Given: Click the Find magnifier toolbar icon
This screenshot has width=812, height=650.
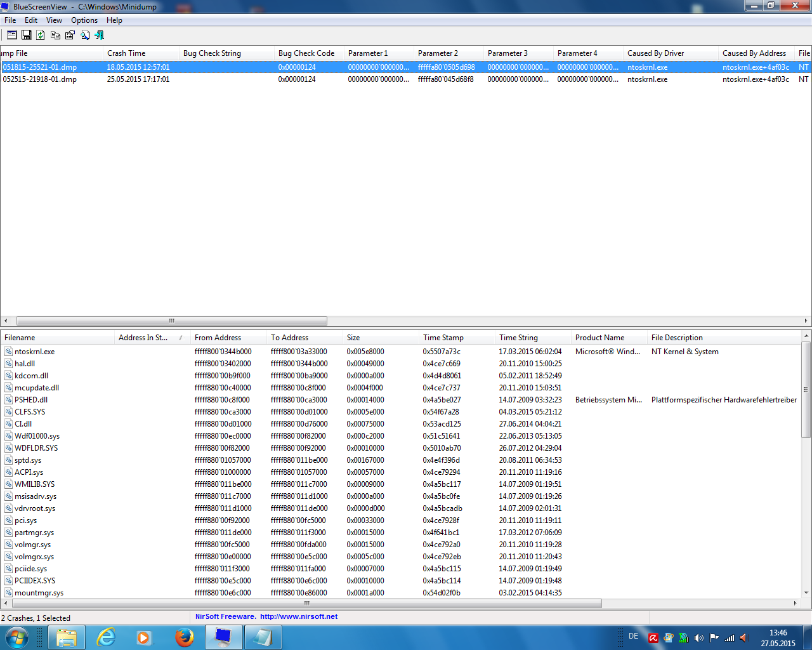Looking at the screenshot, I should point(84,35).
